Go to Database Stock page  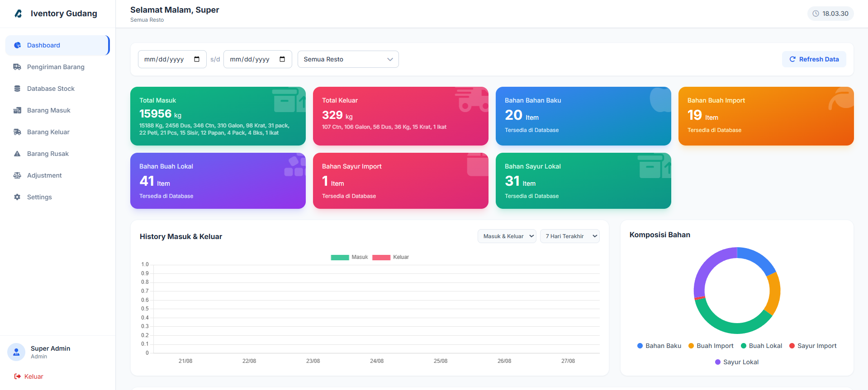pyautogui.click(x=57, y=89)
